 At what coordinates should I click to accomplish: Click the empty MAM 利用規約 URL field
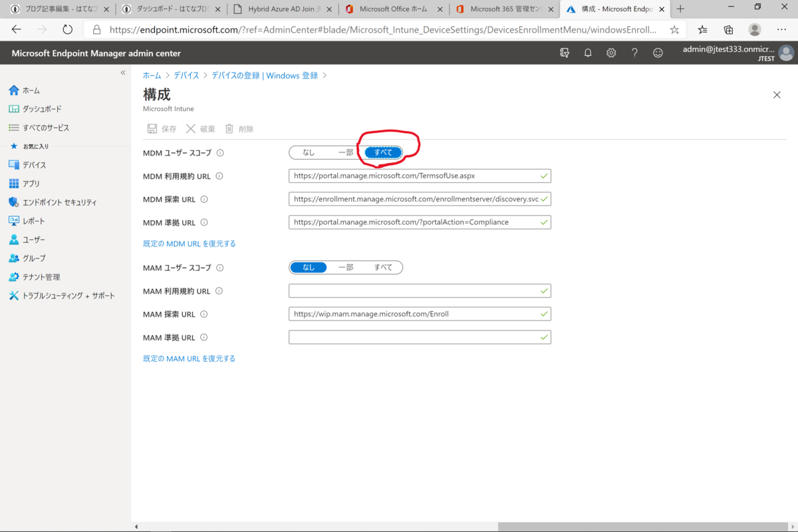pyautogui.click(x=420, y=291)
